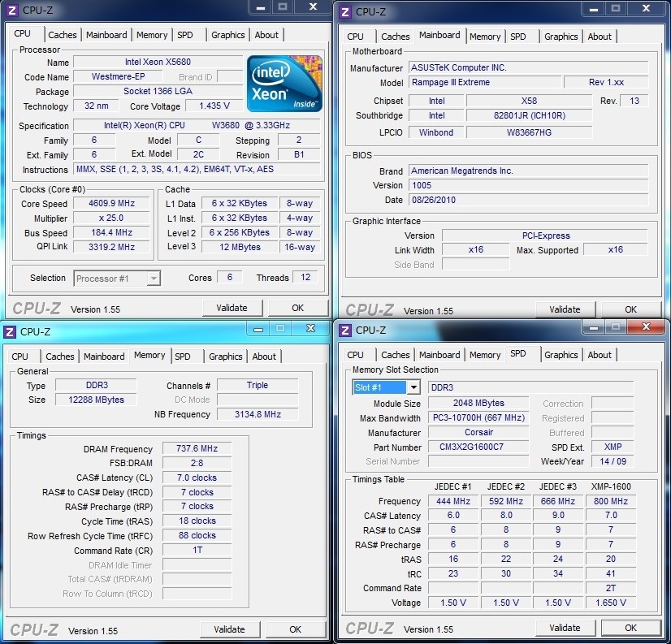Click OK in the Memory window
671x644 pixels.
point(295,629)
